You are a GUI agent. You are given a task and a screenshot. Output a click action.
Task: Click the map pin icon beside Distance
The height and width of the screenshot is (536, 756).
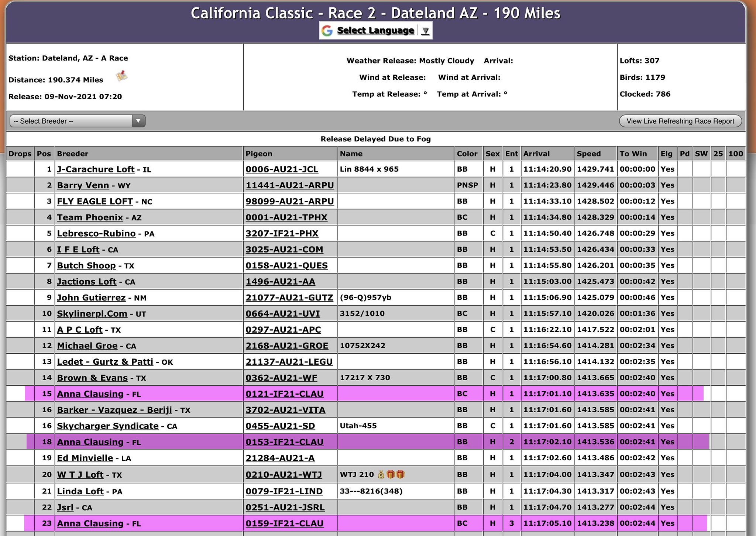(x=121, y=76)
